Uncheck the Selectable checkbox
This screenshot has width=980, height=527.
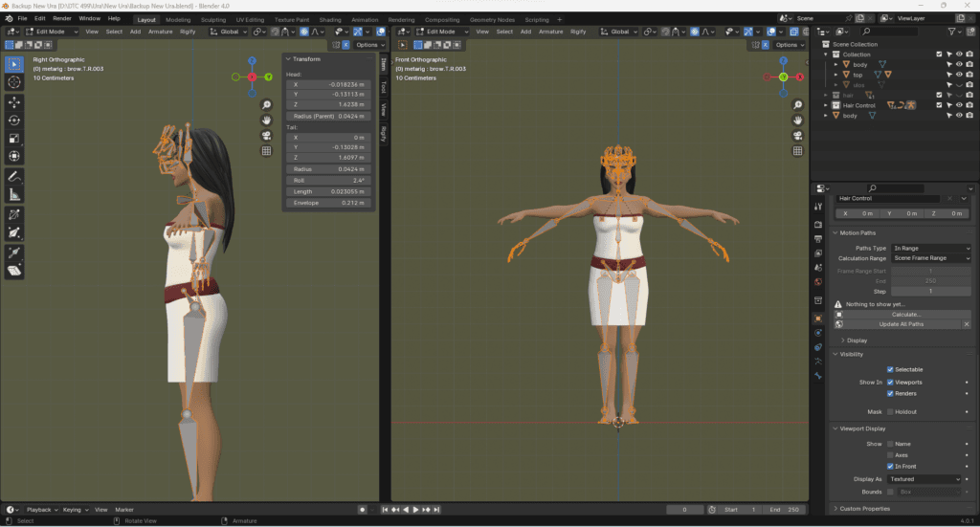point(890,369)
